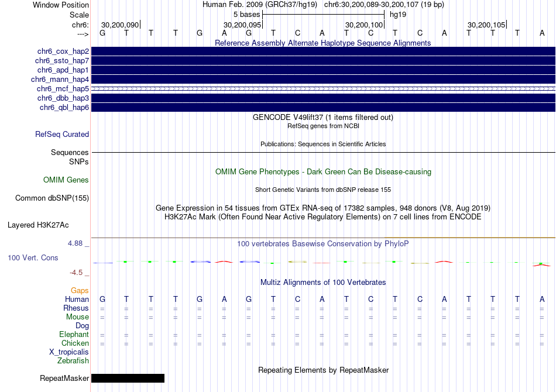Click RefSeq genes from NCBI title

[323, 126]
